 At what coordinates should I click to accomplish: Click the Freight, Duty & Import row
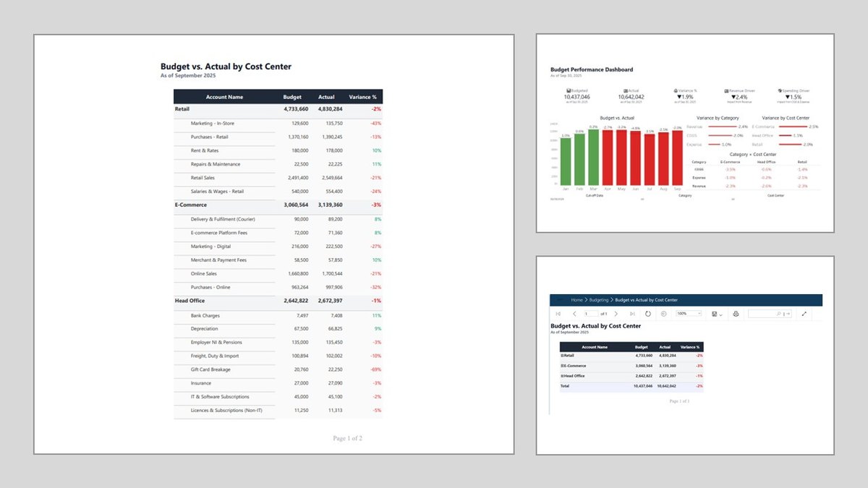tap(278, 356)
